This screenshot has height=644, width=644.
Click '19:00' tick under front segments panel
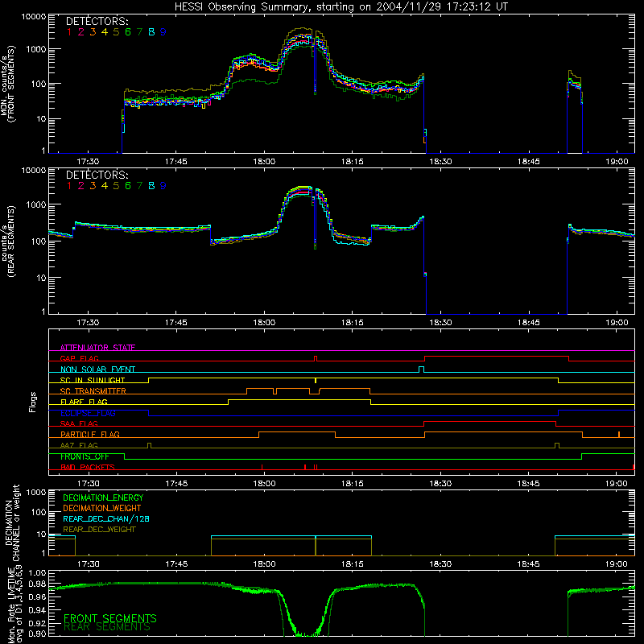point(617,162)
